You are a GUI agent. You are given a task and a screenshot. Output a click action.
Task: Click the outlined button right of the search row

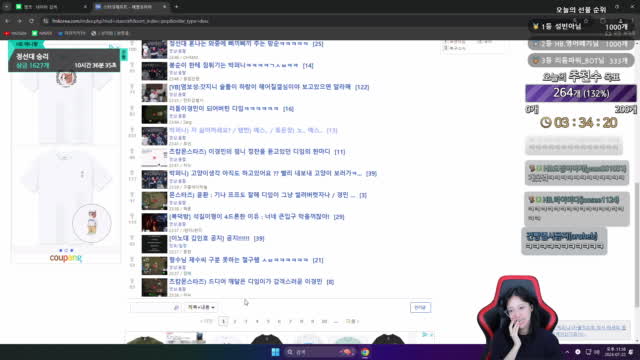pyautogui.click(x=420, y=307)
